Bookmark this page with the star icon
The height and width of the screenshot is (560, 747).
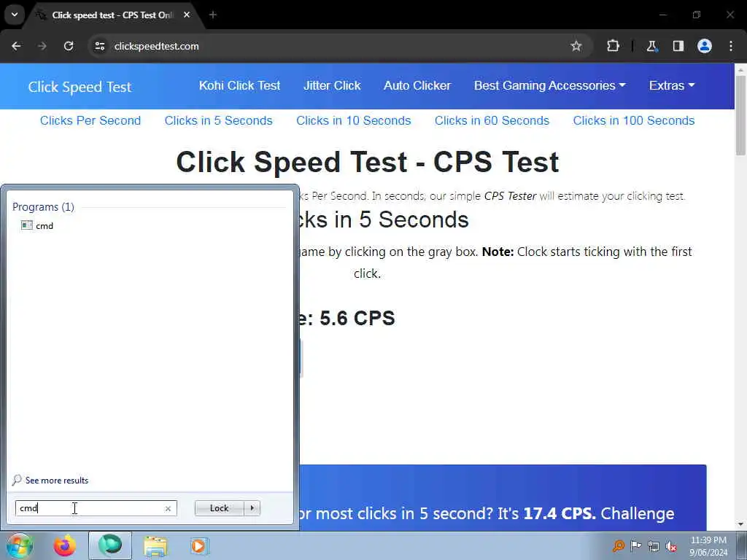click(576, 46)
